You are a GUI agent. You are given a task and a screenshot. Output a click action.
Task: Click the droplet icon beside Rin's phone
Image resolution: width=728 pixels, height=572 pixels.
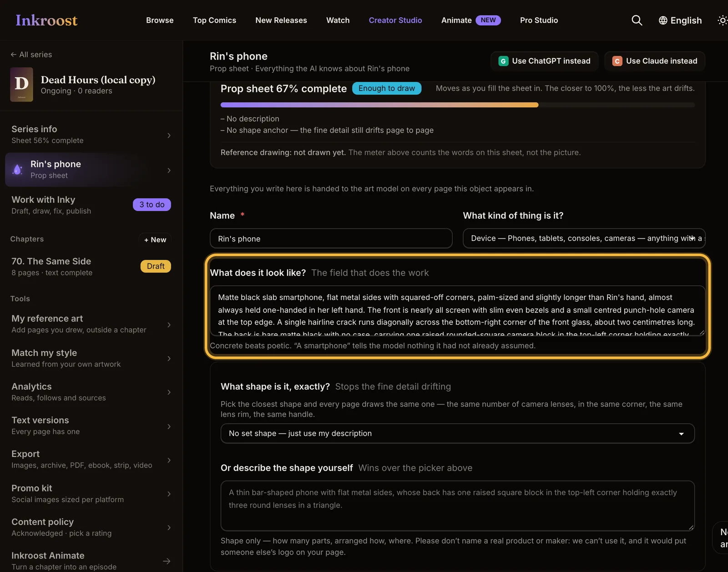(17, 170)
